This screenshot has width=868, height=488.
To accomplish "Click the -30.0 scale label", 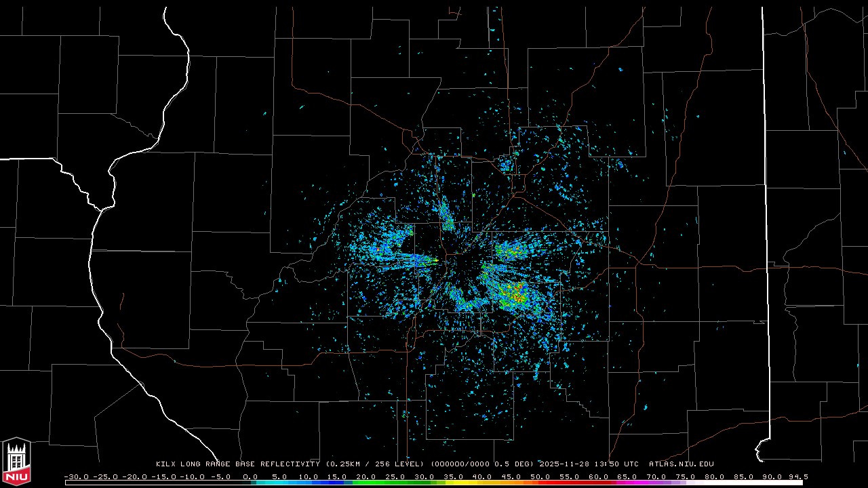I will 77,476.
